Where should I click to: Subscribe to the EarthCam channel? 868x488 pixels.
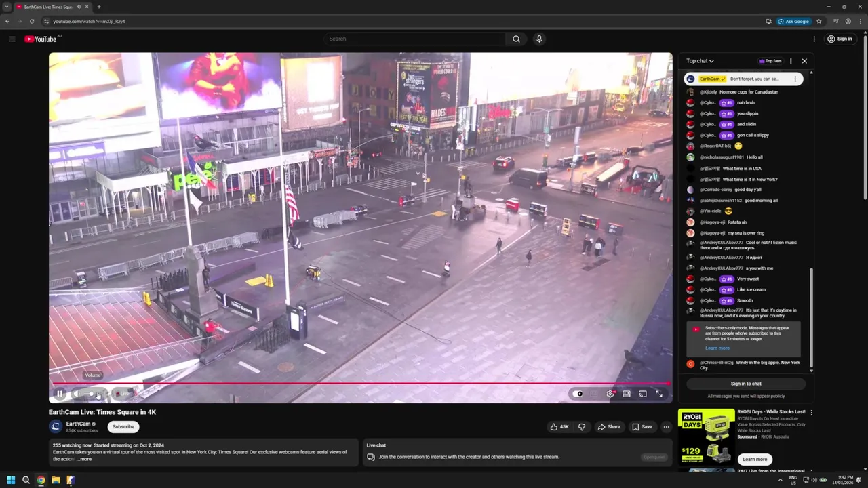(x=123, y=427)
